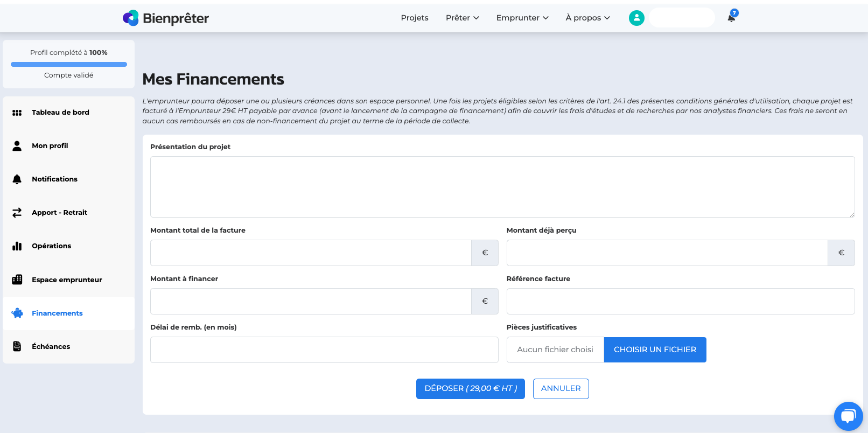Click the Référence facture input field
Screen dimensions: 868x433
point(680,302)
